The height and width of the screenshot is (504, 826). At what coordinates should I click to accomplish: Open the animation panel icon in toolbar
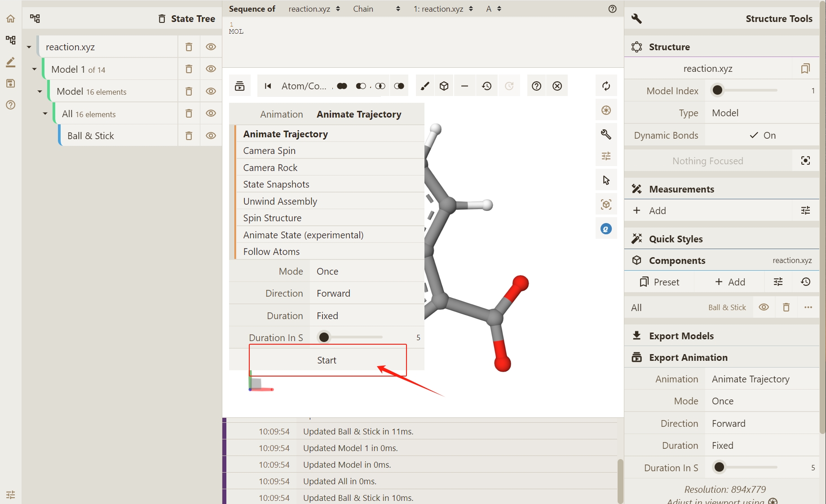click(x=240, y=86)
